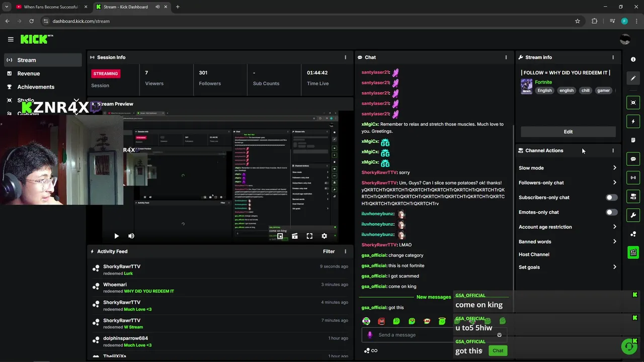Toggle the lightning Activity Feed icon in the right rail
The height and width of the screenshot is (362, 644).
coord(633,121)
